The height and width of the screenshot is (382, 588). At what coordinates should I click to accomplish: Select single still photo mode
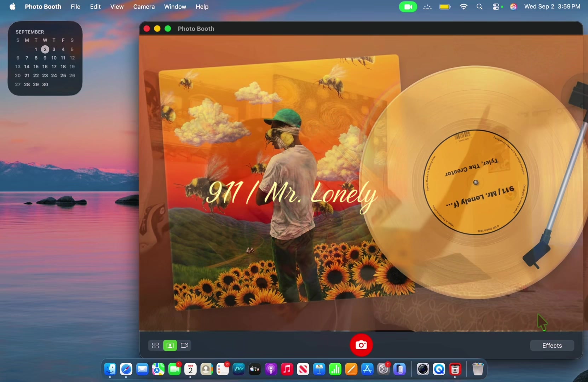(170, 346)
